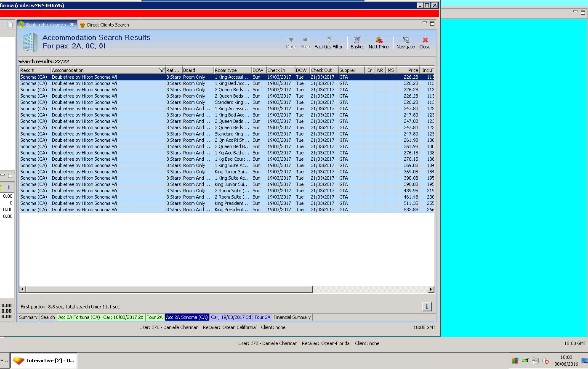Screen dimensions: 588x369
Task: Select the '1 Kg Acc Batht...' room row
Action: 226,153
